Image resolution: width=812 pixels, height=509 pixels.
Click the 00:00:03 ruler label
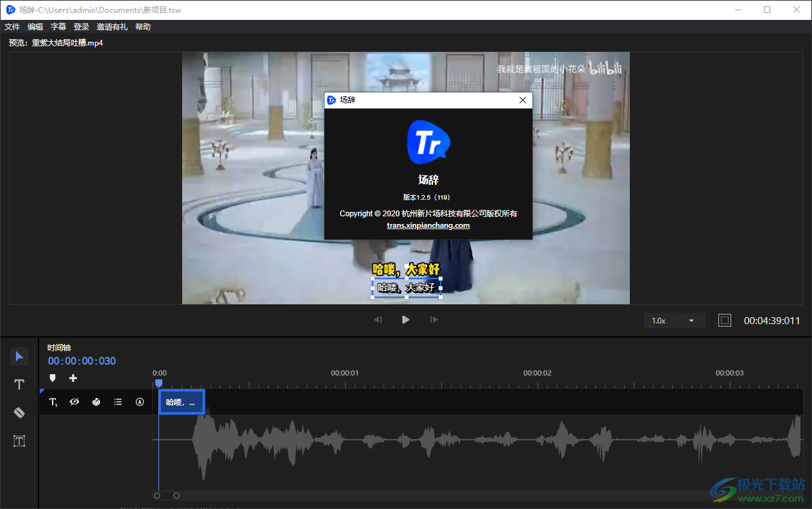[x=730, y=373]
